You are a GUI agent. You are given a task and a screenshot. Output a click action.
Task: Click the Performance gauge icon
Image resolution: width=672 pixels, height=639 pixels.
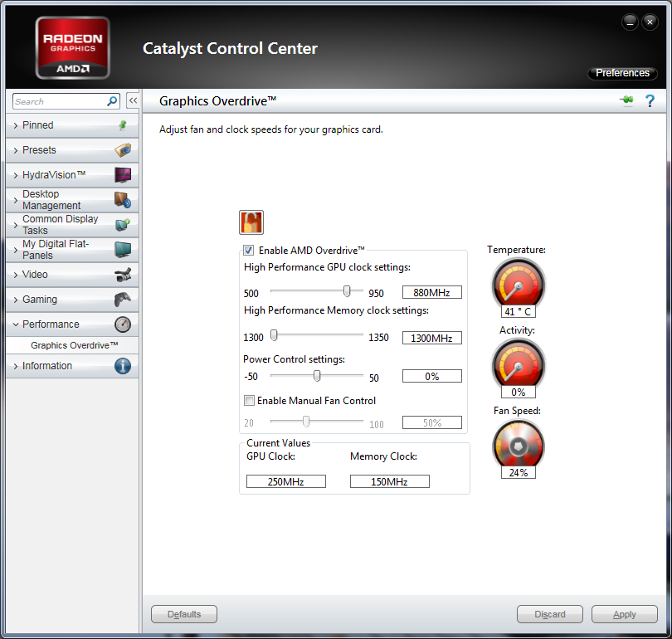123,324
